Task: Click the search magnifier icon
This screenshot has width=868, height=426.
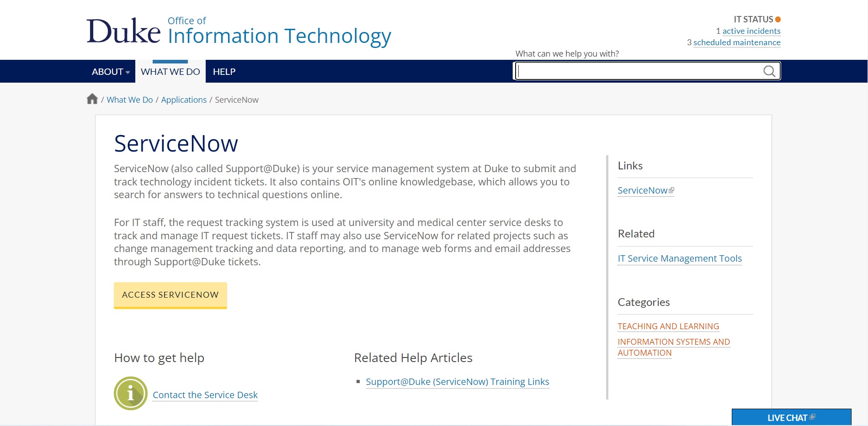Action: point(769,71)
